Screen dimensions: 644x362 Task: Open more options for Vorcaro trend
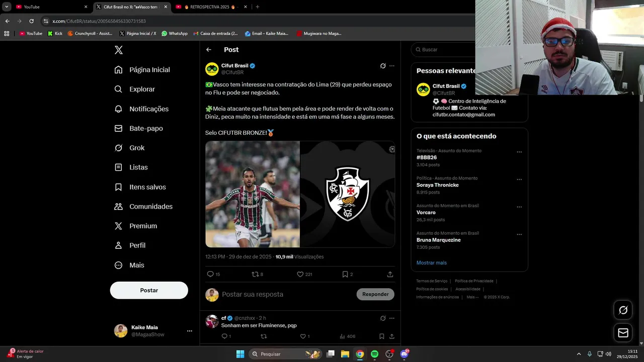pos(519,207)
